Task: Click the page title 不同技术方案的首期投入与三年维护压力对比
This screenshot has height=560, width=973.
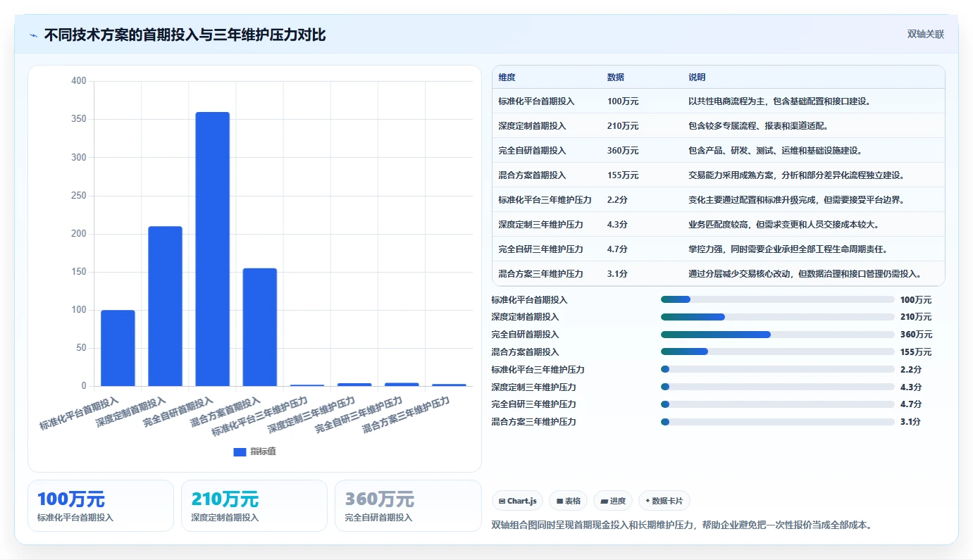Action: (185, 35)
